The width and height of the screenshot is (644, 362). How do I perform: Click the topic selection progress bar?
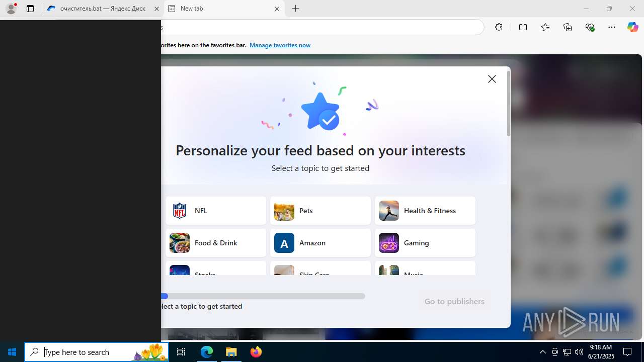263,296
